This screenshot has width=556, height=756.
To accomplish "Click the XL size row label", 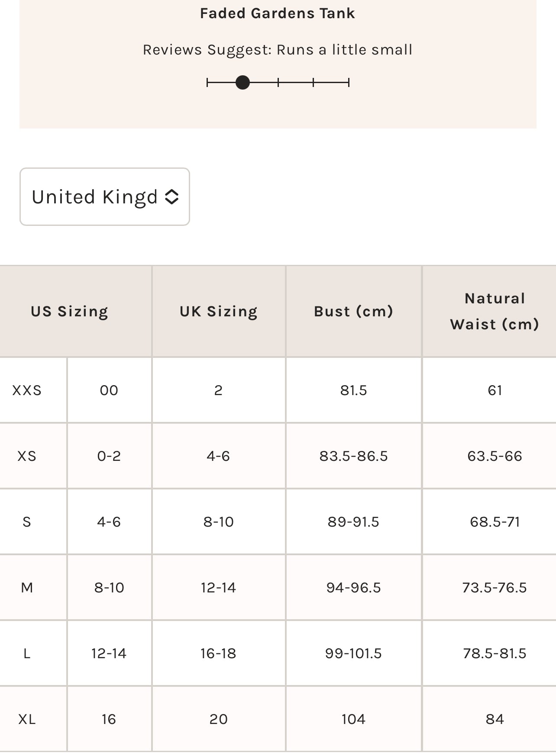I will coord(27,719).
